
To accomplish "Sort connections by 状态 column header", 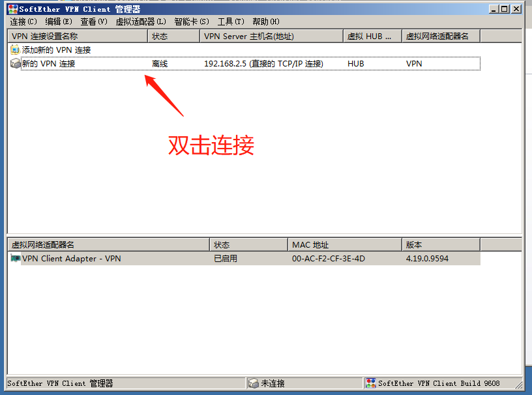I will click(173, 37).
